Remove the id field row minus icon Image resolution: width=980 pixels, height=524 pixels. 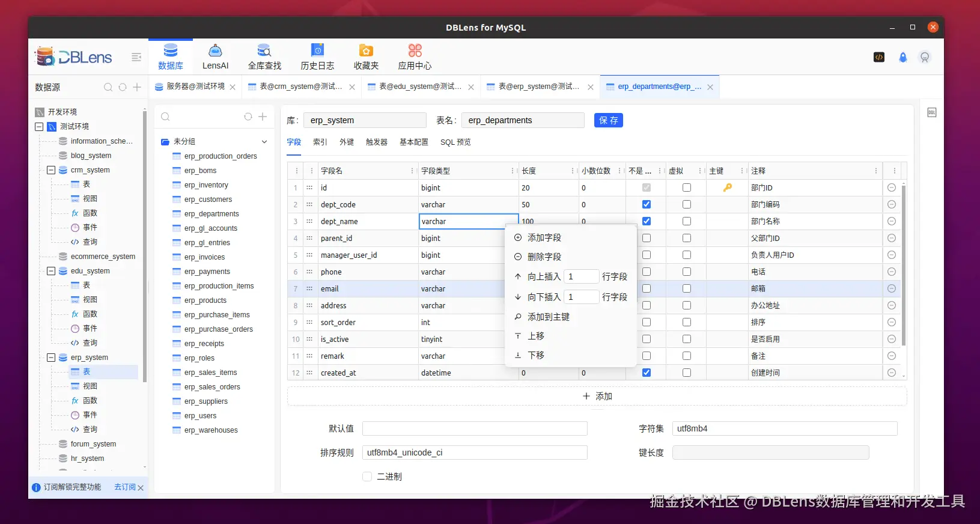pyautogui.click(x=892, y=187)
